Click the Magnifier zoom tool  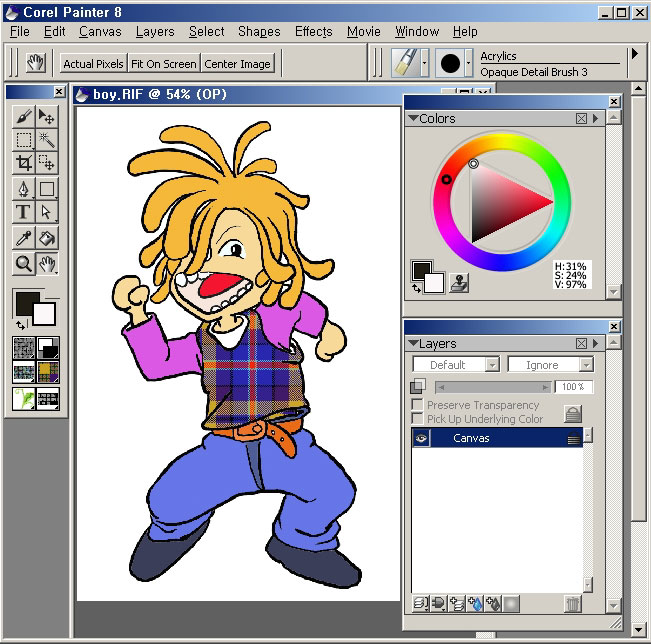[x=24, y=264]
